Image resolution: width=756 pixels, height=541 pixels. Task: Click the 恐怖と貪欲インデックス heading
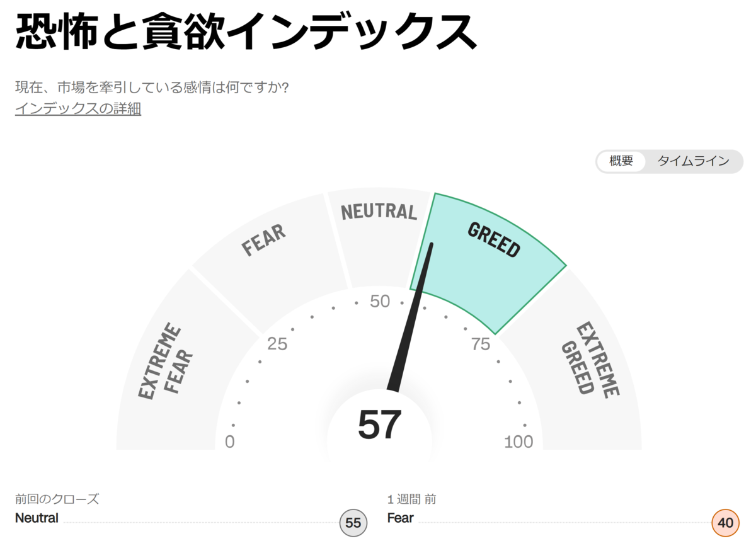246,31
